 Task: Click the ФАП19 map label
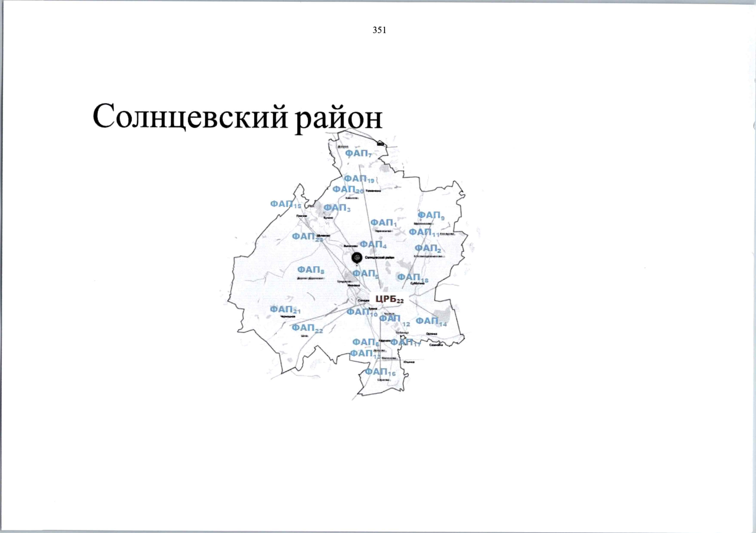click(x=359, y=179)
